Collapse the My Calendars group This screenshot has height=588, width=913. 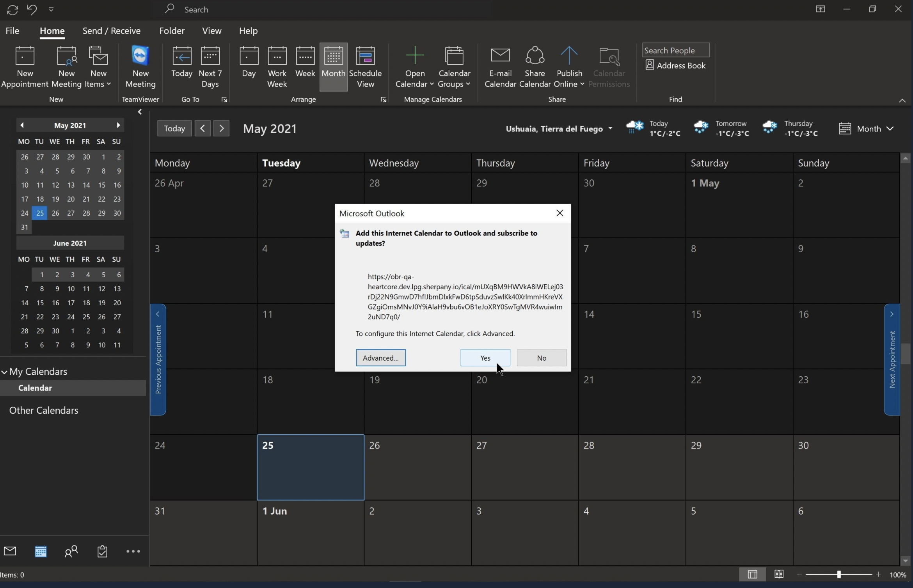pos(5,372)
